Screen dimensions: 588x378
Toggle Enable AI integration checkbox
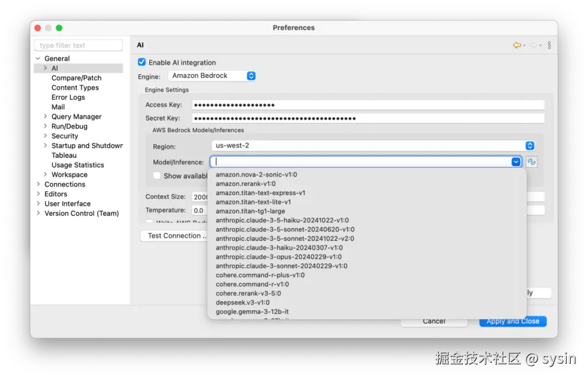(142, 62)
